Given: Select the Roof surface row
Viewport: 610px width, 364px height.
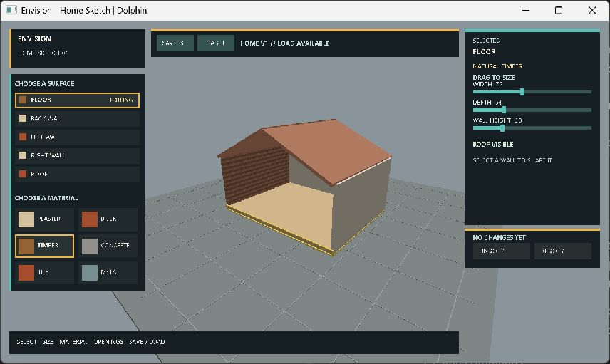Looking at the screenshot, I should [x=77, y=174].
